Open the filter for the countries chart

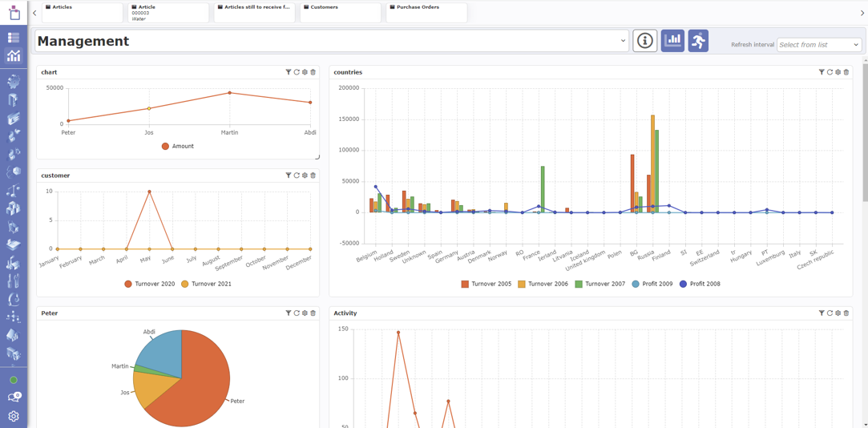(x=822, y=72)
